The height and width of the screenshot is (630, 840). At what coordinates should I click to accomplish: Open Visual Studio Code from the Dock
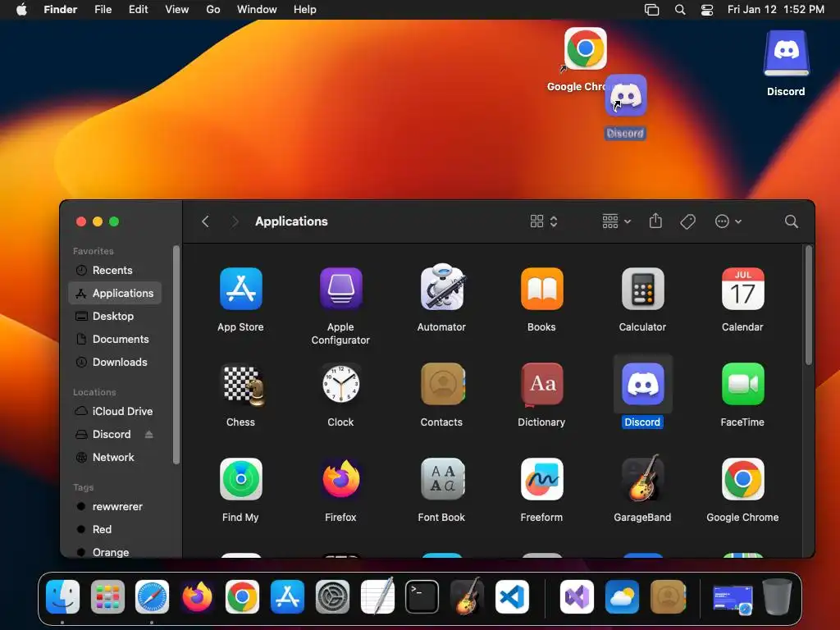[x=512, y=597]
